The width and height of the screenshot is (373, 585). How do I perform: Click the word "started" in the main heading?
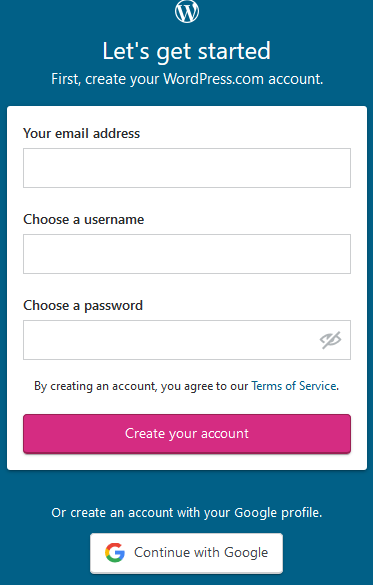[x=234, y=51]
